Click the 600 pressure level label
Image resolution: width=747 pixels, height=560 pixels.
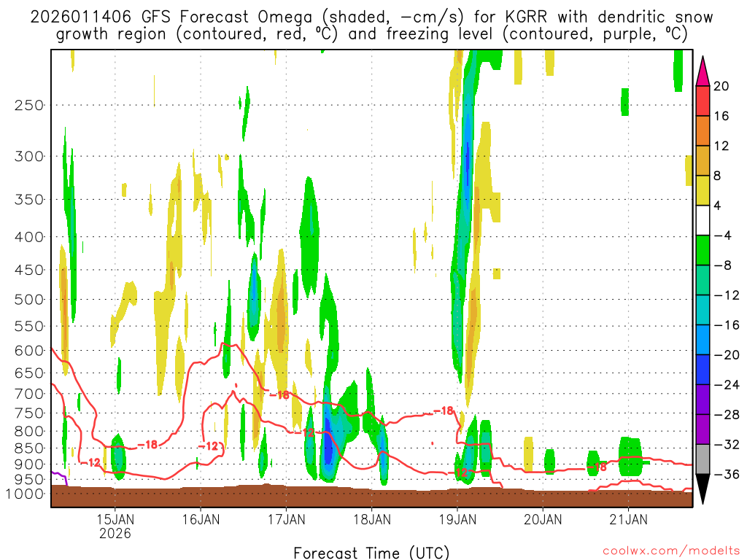(29, 351)
